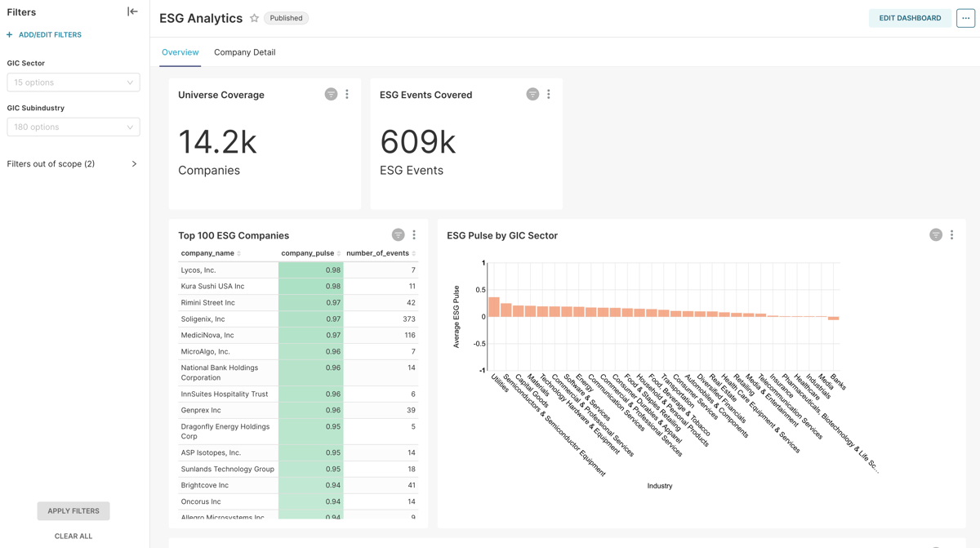Open dashboard more options ellipsis menu

coord(965,18)
